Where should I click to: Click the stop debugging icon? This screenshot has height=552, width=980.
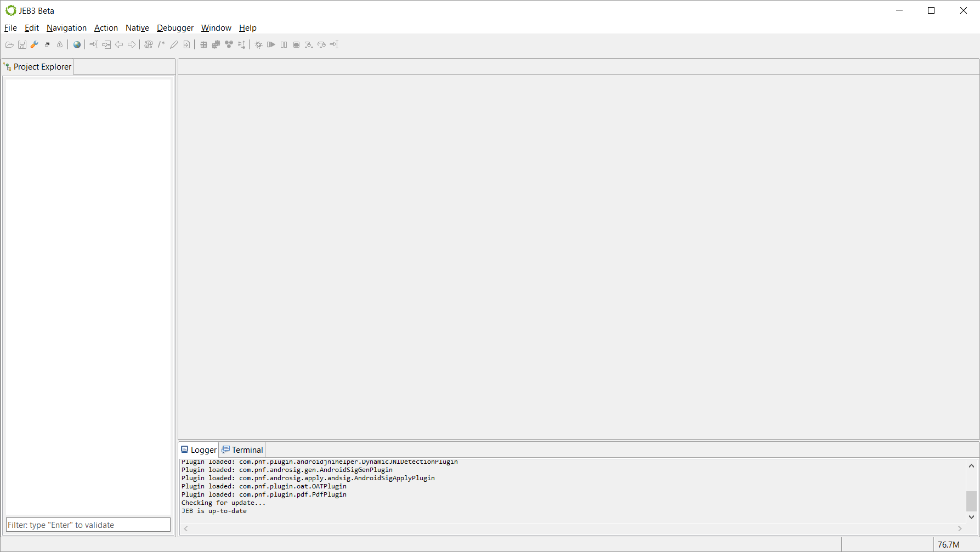[x=296, y=44]
